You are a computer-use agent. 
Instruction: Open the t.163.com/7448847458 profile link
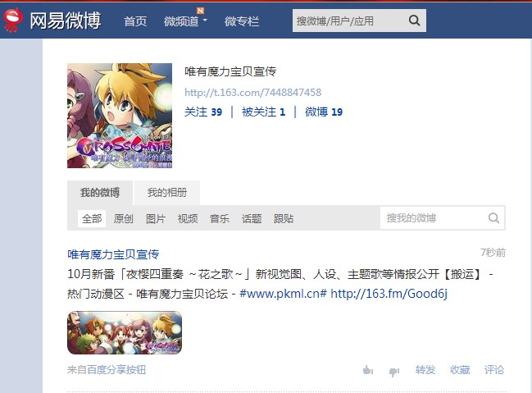252,93
